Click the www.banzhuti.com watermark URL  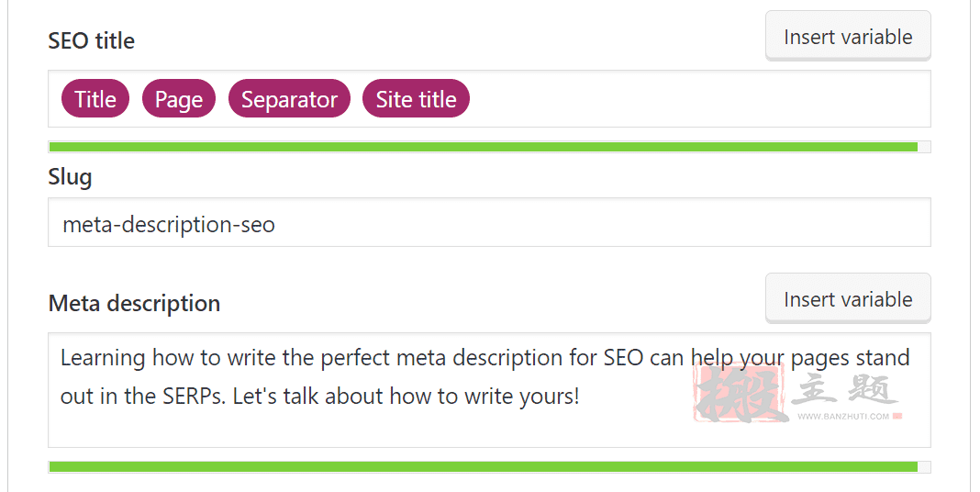pyautogui.click(x=843, y=417)
